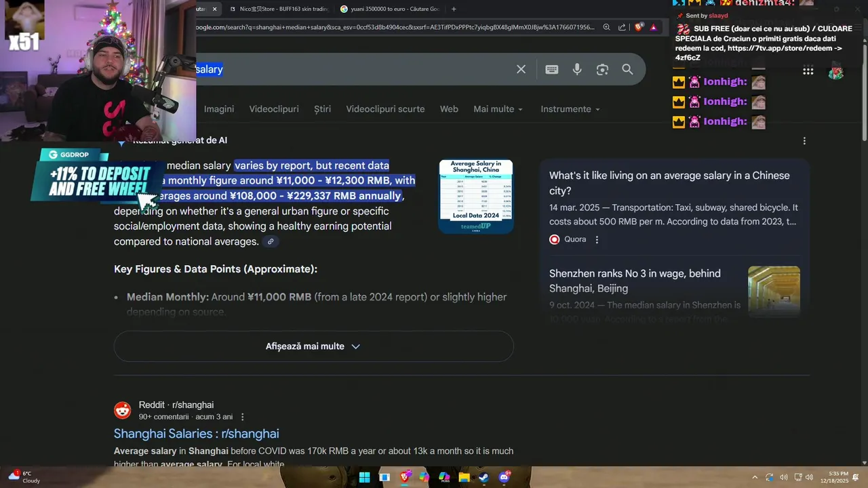Image resolution: width=868 pixels, height=488 pixels.
Task: Open 'living on an average salary' Quora card
Action: point(669,183)
